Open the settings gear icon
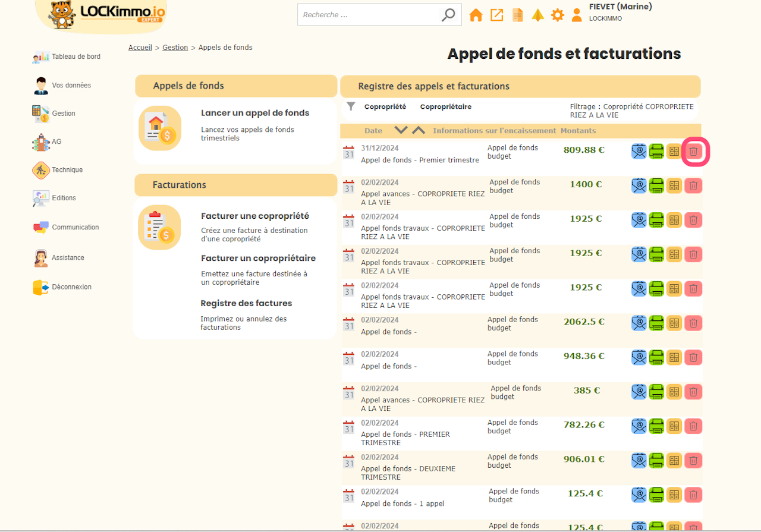Image resolution: width=761 pixels, height=532 pixels. 557,15
